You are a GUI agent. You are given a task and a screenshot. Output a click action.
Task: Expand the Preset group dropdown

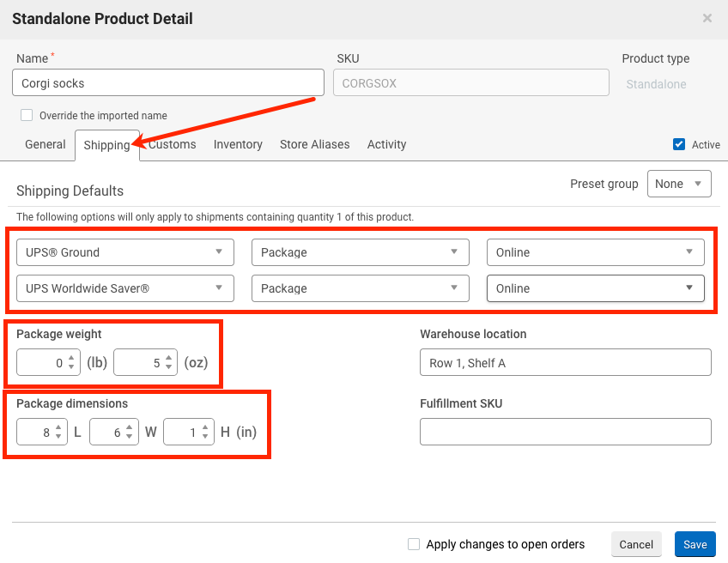point(679,184)
